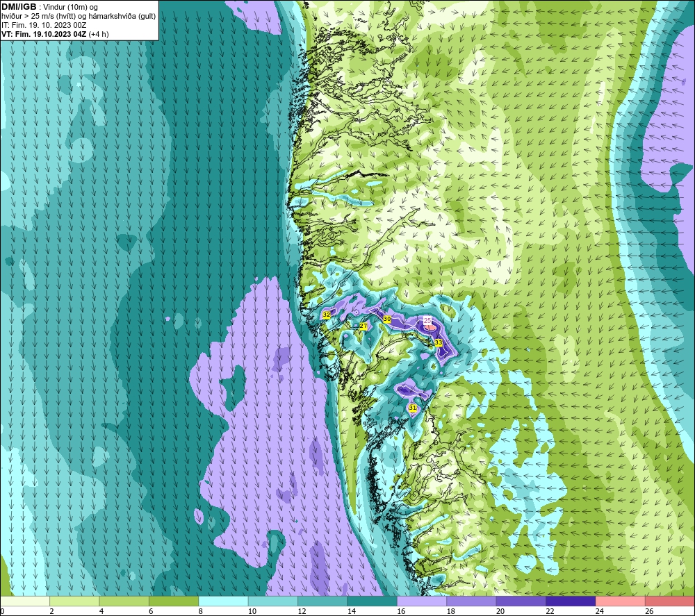Click the yellow gust label 27

point(363,326)
